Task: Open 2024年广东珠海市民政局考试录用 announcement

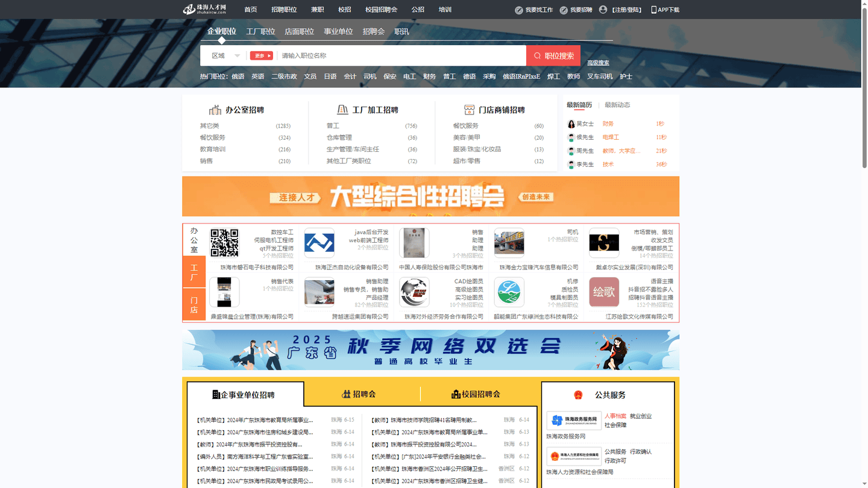Action: pyautogui.click(x=255, y=481)
